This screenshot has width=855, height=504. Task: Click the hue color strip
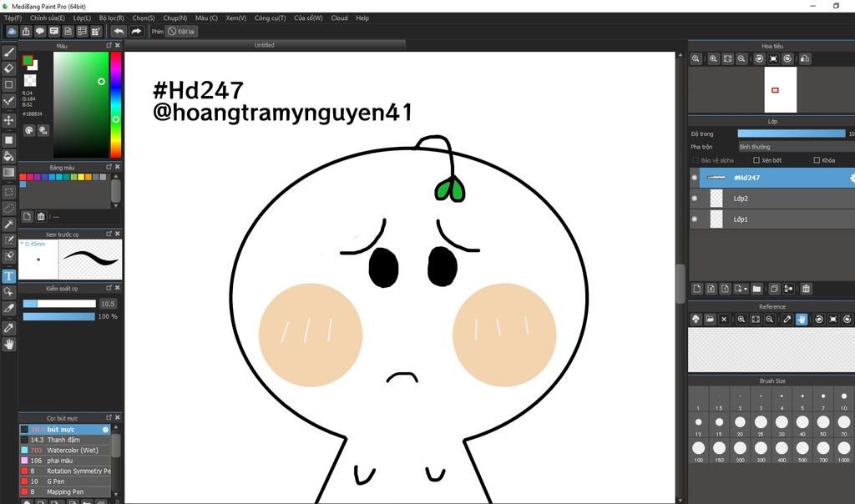click(115, 104)
